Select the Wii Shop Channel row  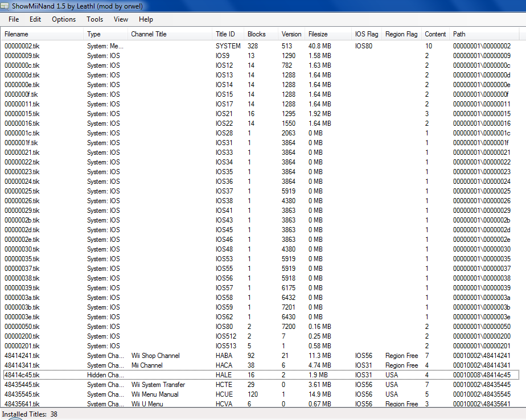pyautogui.click(x=155, y=356)
